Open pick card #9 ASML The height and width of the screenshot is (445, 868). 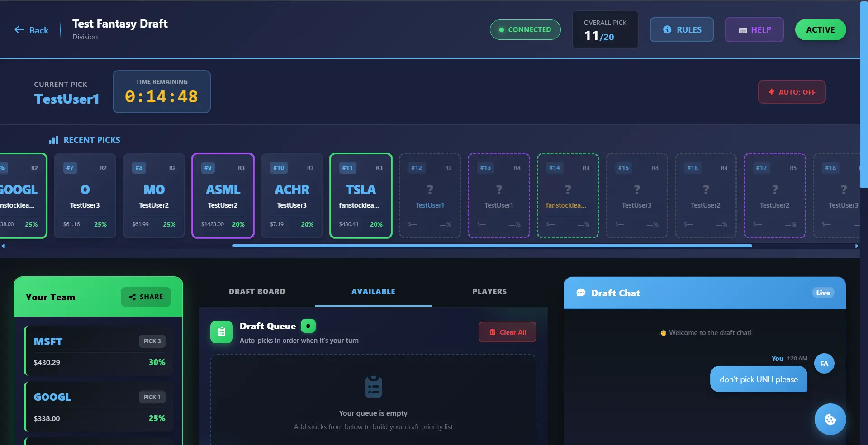point(223,195)
